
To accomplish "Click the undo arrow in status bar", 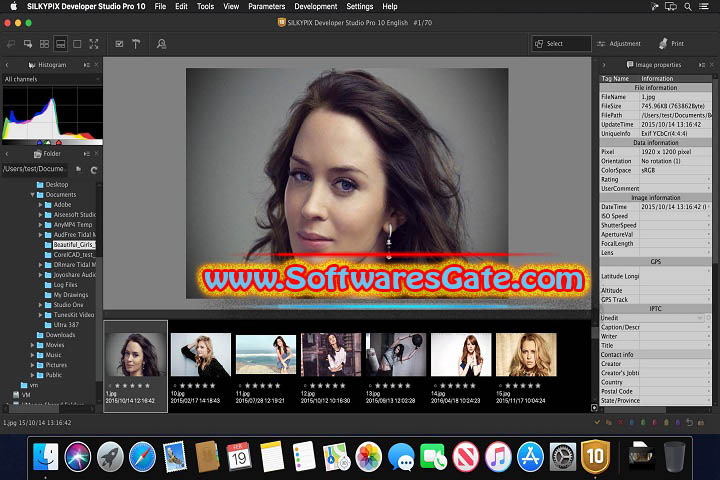I will [x=689, y=422].
